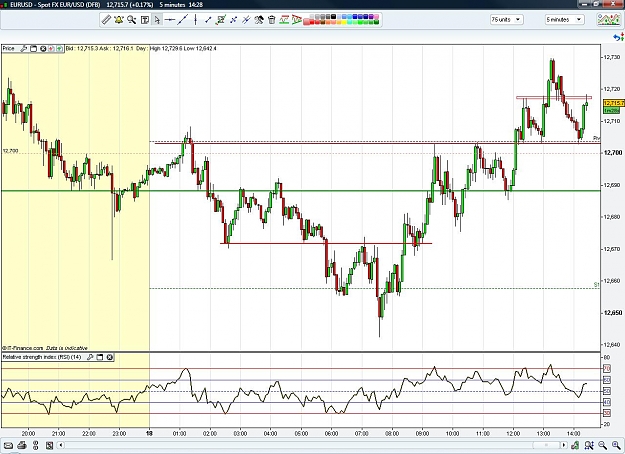Open the 75 units dropdown
The height and width of the screenshot is (454, 625).
tap(507, 20)
